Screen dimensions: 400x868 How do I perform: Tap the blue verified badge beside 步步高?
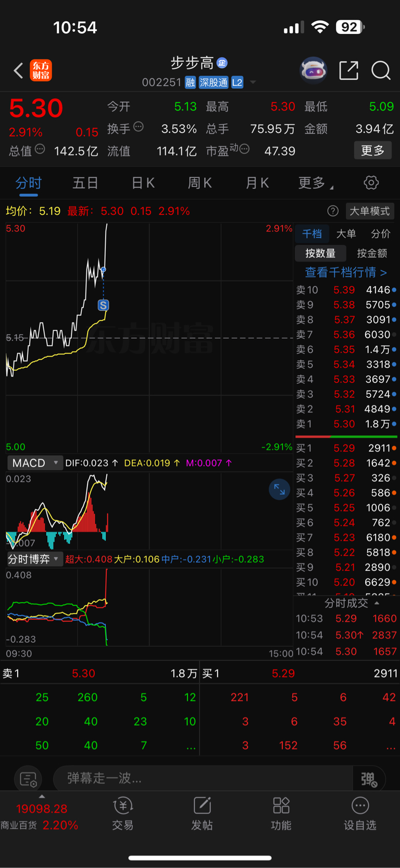pos(222,63)
